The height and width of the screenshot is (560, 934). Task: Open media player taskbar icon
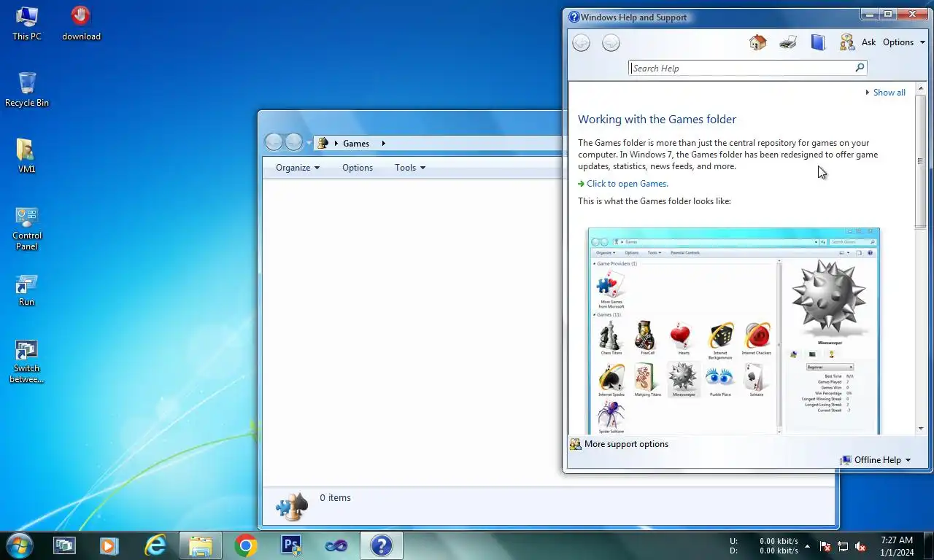click(x=109, y=545)
